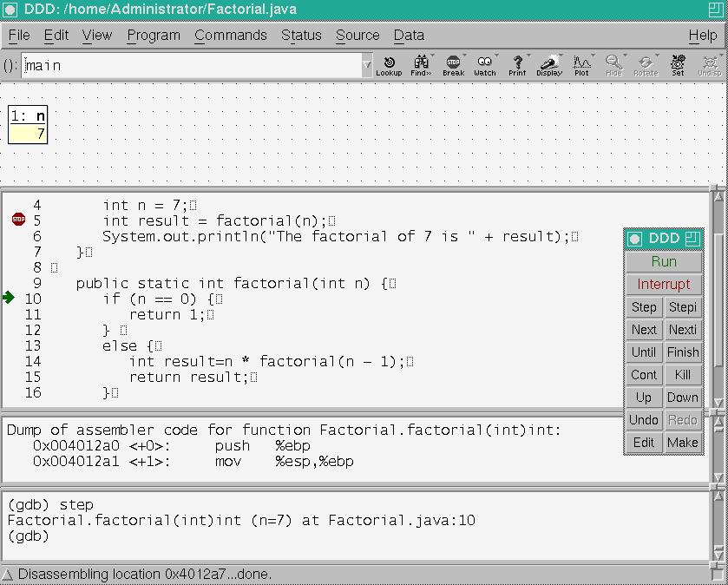
Task: Click the 'return 1;' source line
Action: 171,315
